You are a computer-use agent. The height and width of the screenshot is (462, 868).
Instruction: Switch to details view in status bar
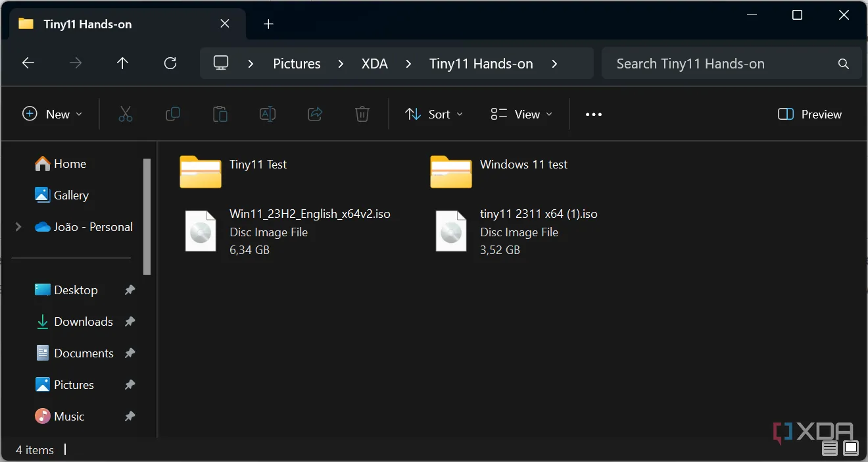830,449
